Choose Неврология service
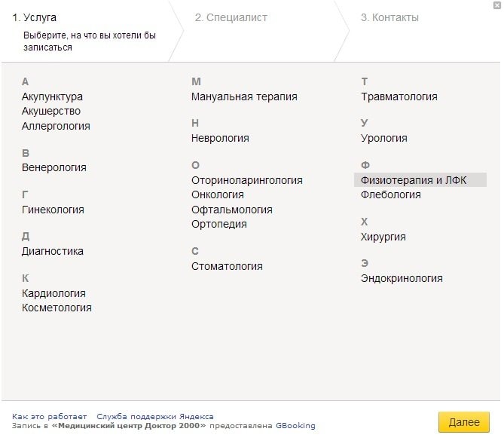Viewport: 504px width, 444px height. (220, 138)
